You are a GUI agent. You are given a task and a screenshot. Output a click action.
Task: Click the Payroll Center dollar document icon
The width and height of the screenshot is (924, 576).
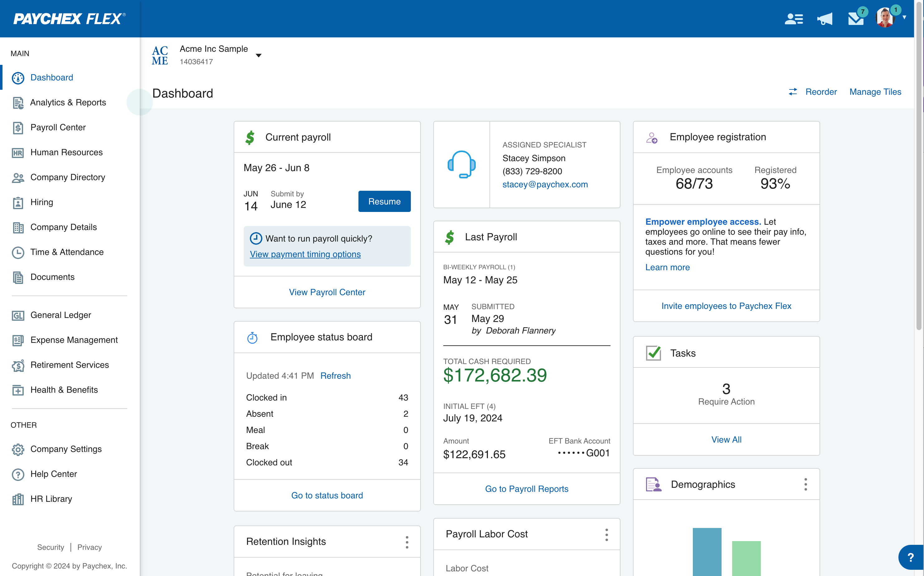[x=18, y=127]
